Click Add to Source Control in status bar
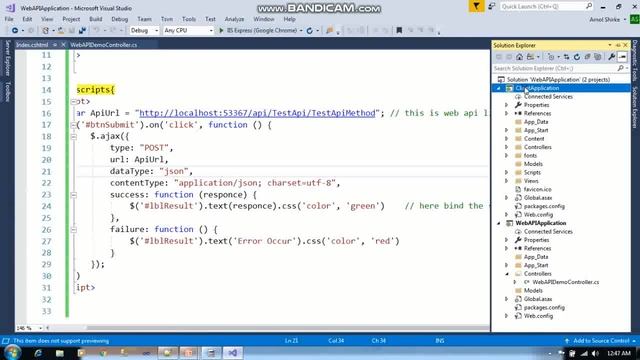640x360 pixels. pos(600,341)
